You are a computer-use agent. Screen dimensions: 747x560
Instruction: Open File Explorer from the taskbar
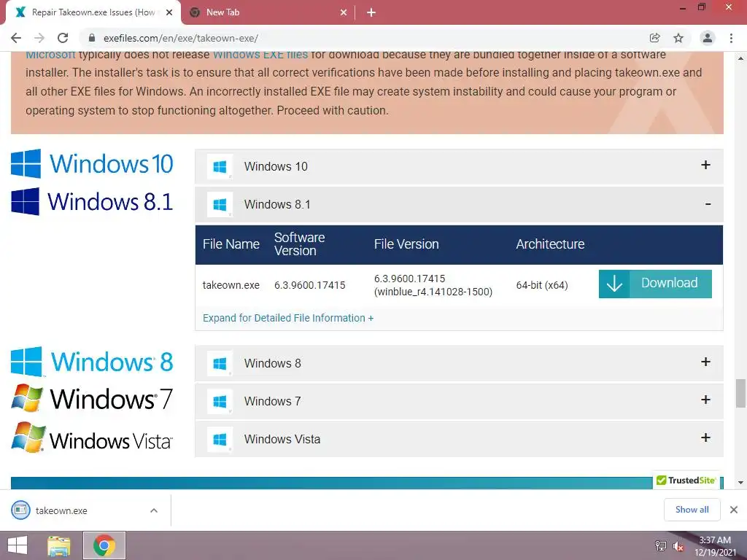coord(59,545)
